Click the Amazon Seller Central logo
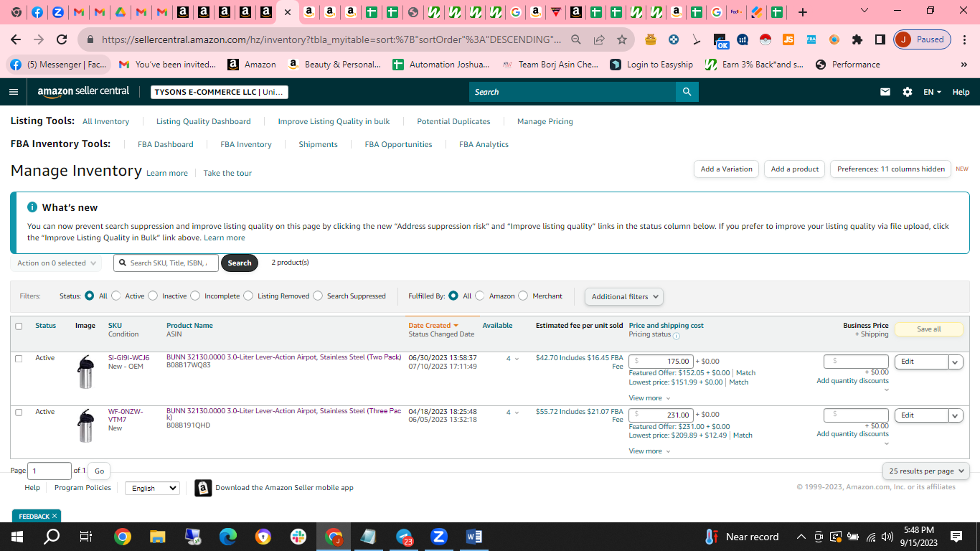The image size is (980, 551). click(x=83, y=92)
